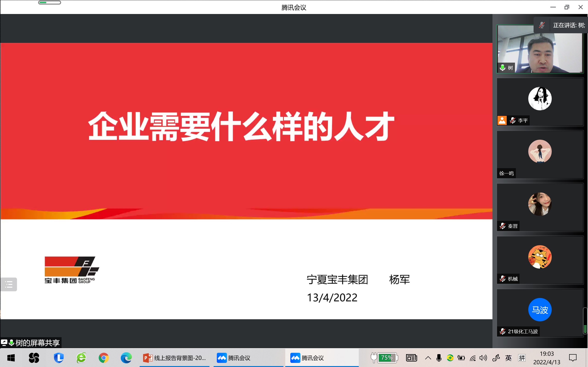Open the PowerPoint 线上报告背景图 taskbar item
588x367 pixels.
click(x=175, y=358)
